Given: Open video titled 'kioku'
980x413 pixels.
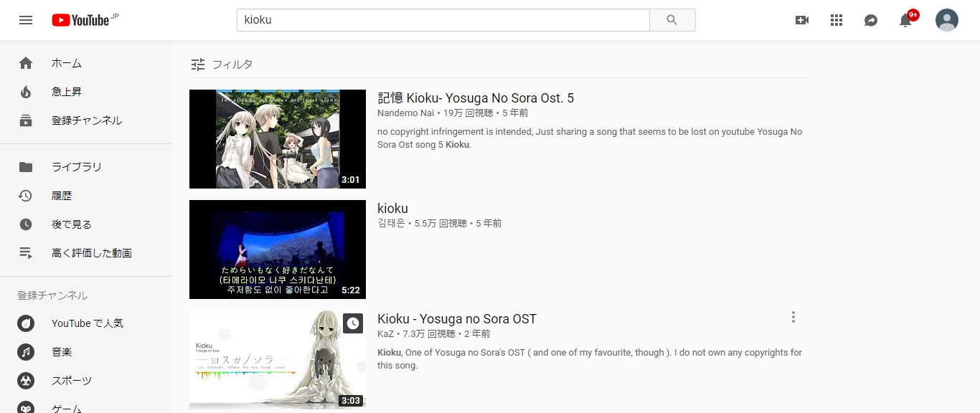Looking at the screenshot, I should click(x=392, y=209).
